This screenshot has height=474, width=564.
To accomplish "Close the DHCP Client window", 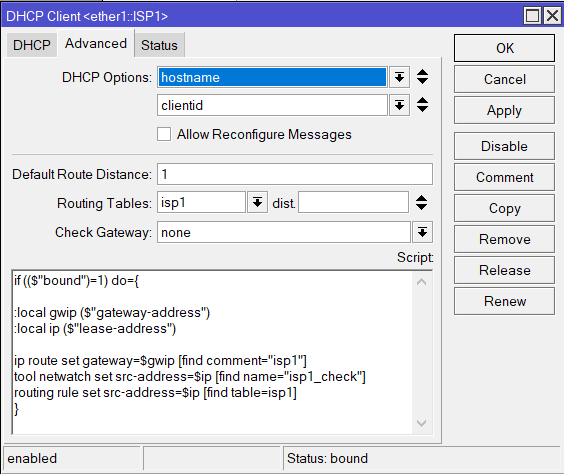I will (x=552, y=16).
